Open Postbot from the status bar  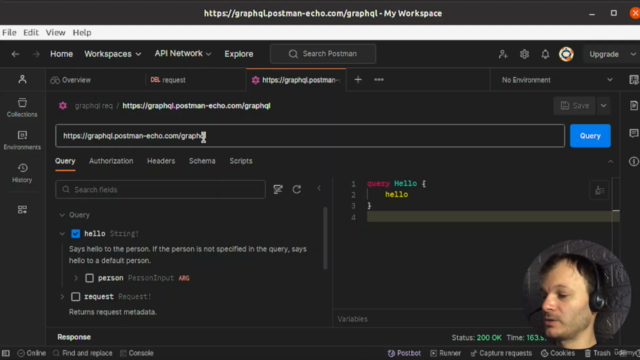404,353
